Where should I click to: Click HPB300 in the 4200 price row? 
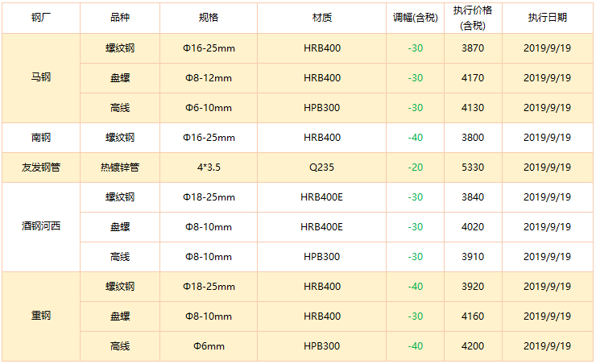[x=321, y=346]
